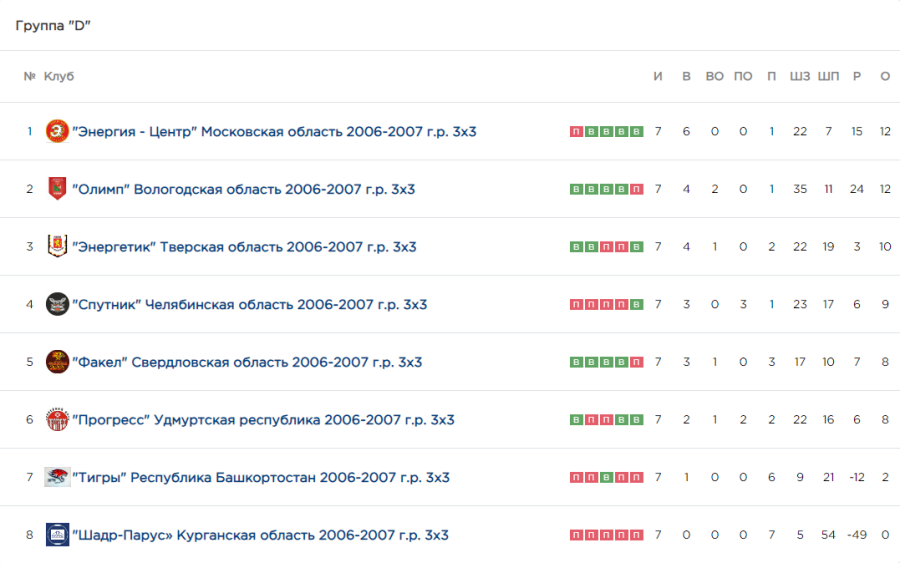
Task: Click goals conceded 54 for Шадр-Парус
Action: (x=828, y=535)
